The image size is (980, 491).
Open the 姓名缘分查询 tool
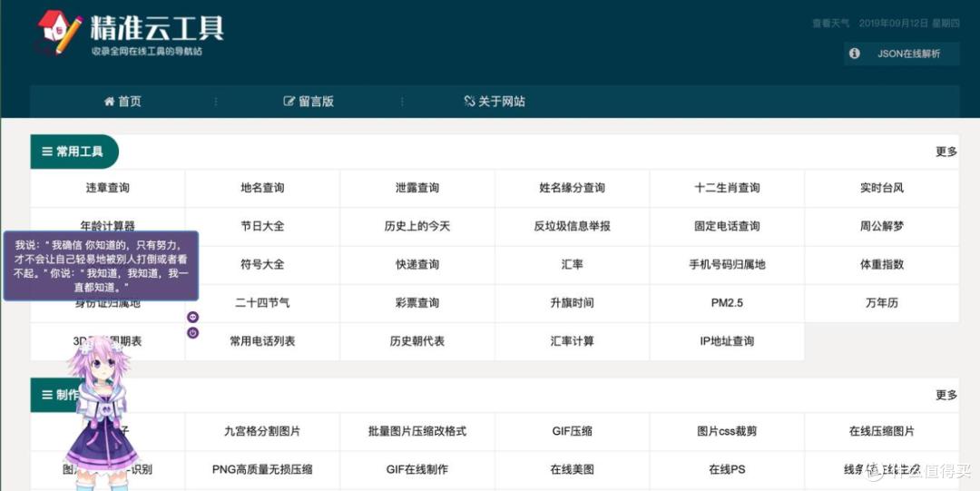tap(572, 188)
